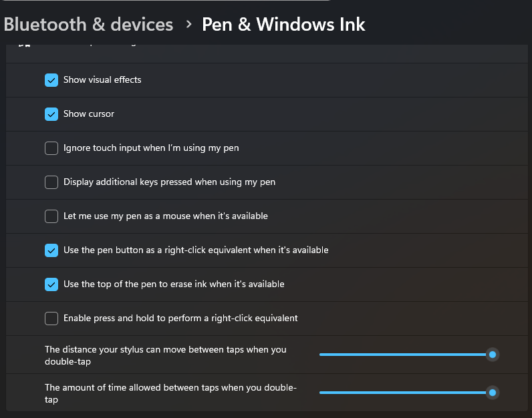Click the Pen & Windows Ink page title
Screen dimensions: 532x418
coord(283,25)
